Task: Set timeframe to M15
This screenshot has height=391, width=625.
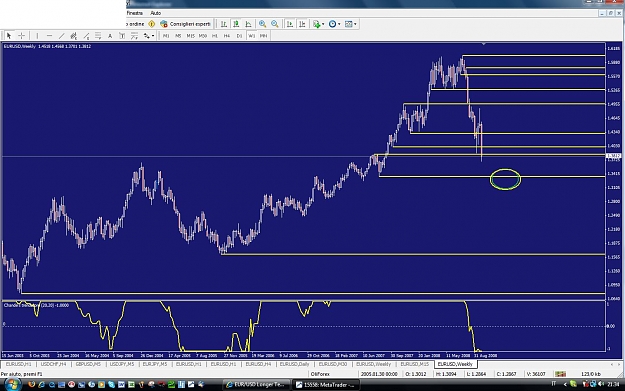Action: (190, 36)
